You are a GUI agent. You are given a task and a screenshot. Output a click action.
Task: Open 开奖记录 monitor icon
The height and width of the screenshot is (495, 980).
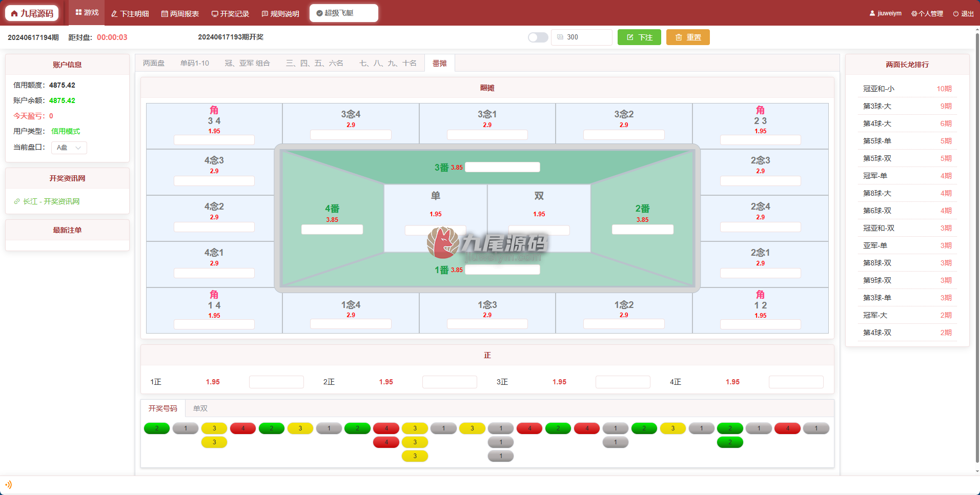[215, 14]
